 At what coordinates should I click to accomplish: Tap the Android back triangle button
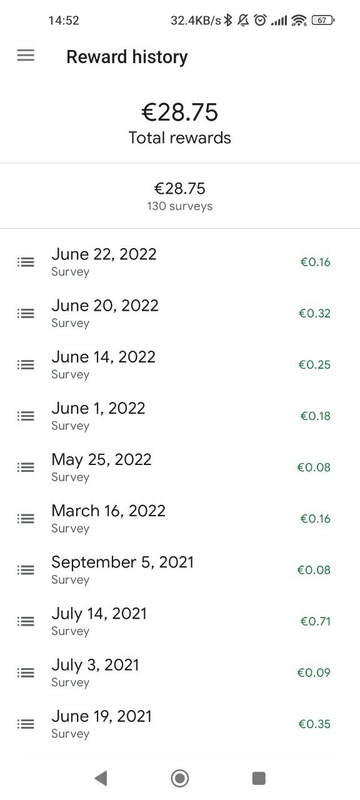click(x=100, y=778)
